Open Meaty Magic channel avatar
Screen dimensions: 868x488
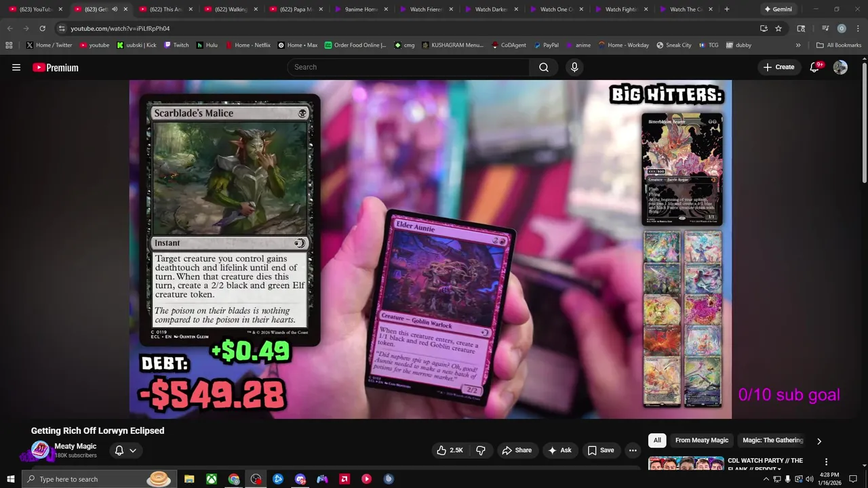click(40, 451)
